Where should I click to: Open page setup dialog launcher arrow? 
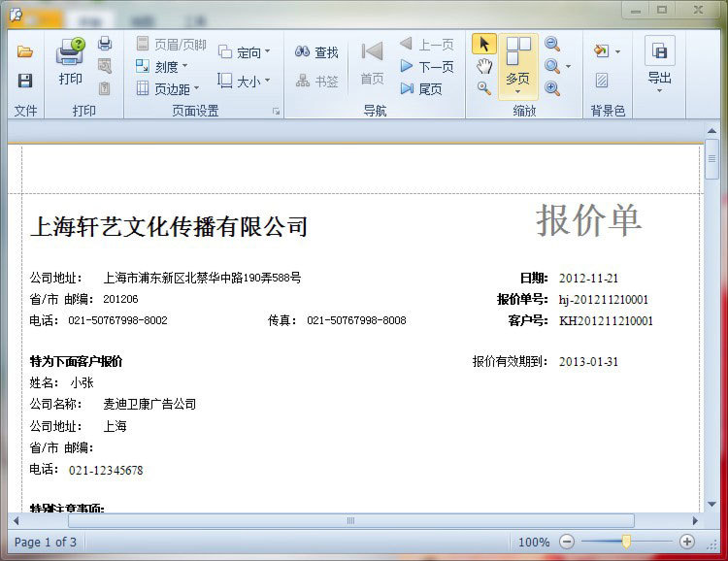[x=277, y=111]
